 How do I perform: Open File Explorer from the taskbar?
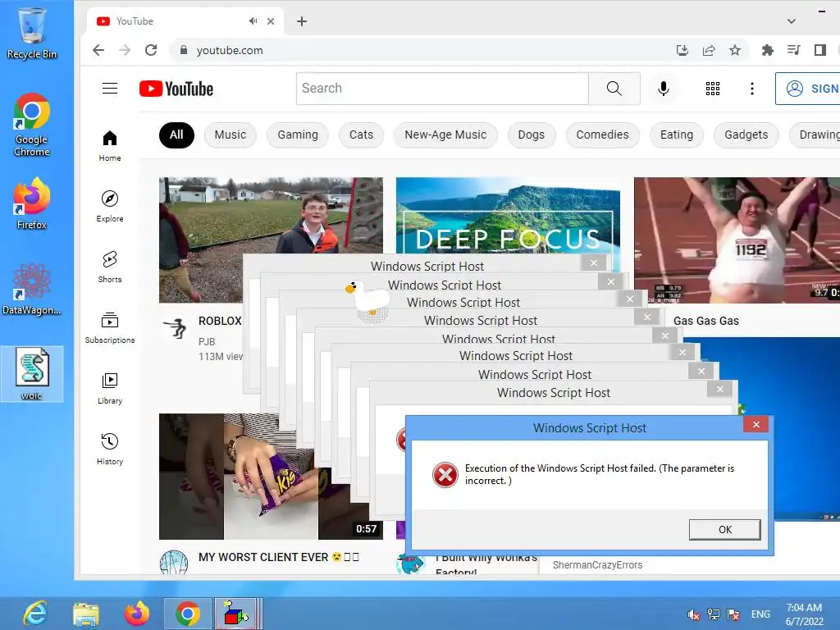coord(85,614)
